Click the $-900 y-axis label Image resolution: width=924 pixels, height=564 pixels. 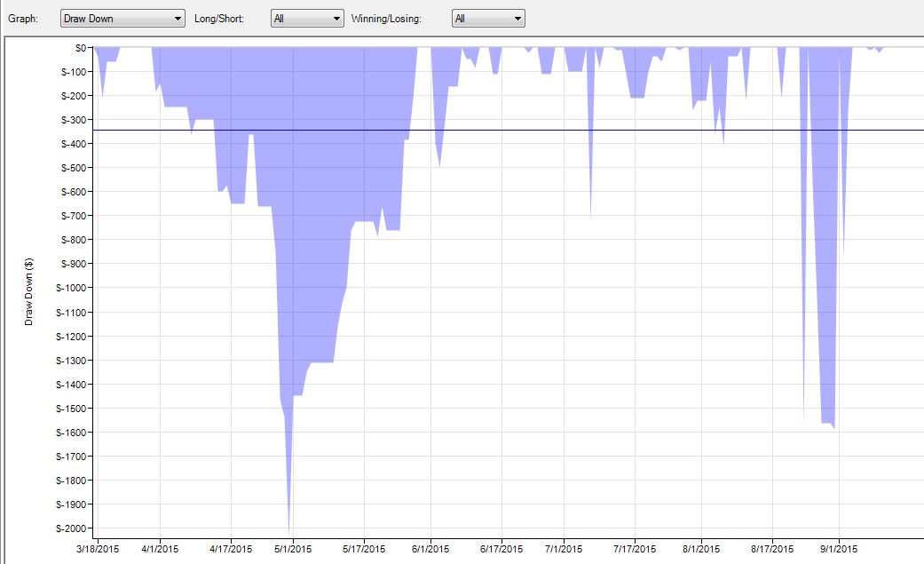74,264
